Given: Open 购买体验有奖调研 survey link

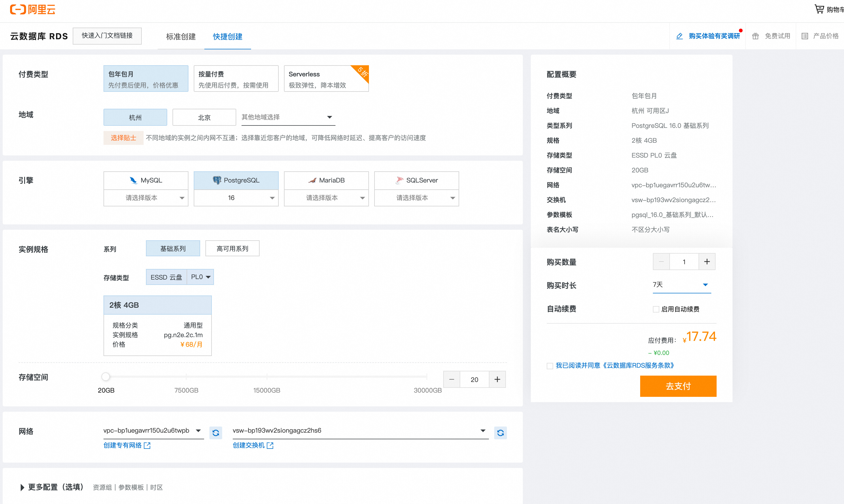Looking at the screenshot, I should (714, 36).
